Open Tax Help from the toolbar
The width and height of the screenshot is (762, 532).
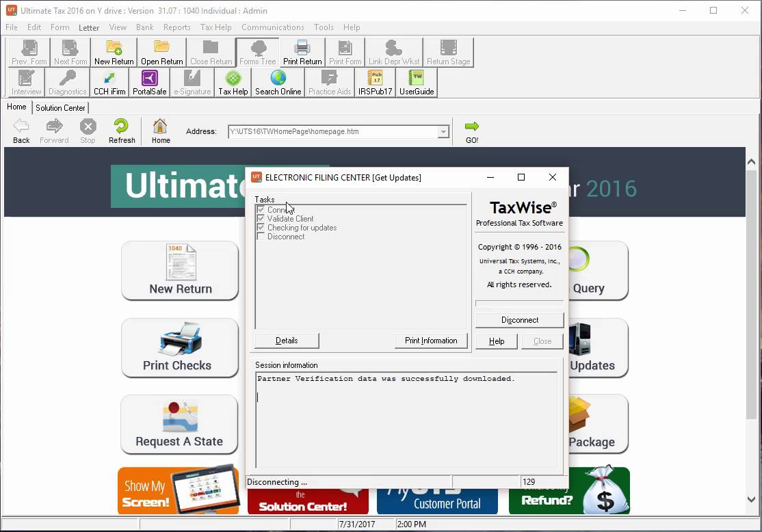click(233, 83)
